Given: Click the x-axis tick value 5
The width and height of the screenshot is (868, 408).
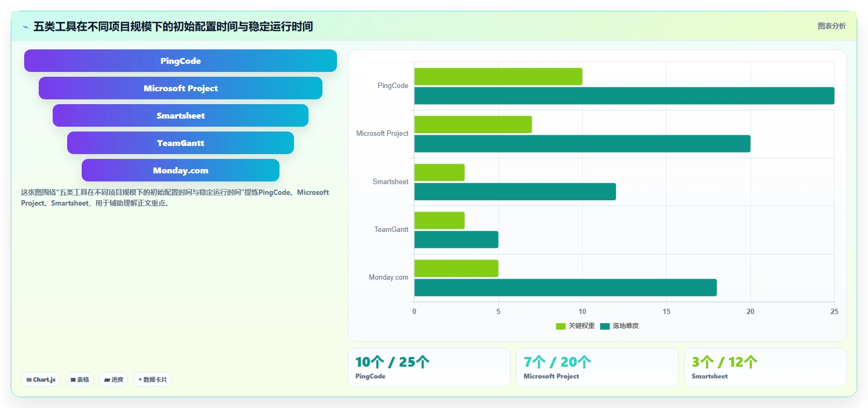Looking at the screenshot, I should 498,311.
